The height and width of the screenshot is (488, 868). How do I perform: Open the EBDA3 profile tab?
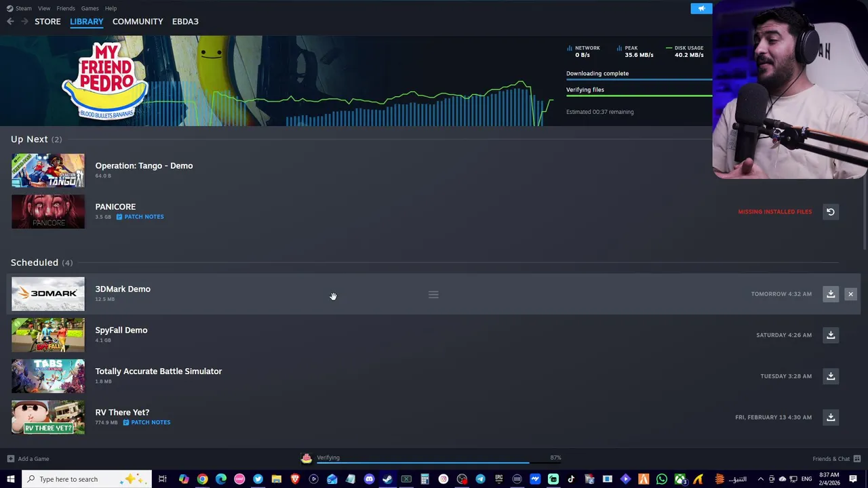[185, 22]
